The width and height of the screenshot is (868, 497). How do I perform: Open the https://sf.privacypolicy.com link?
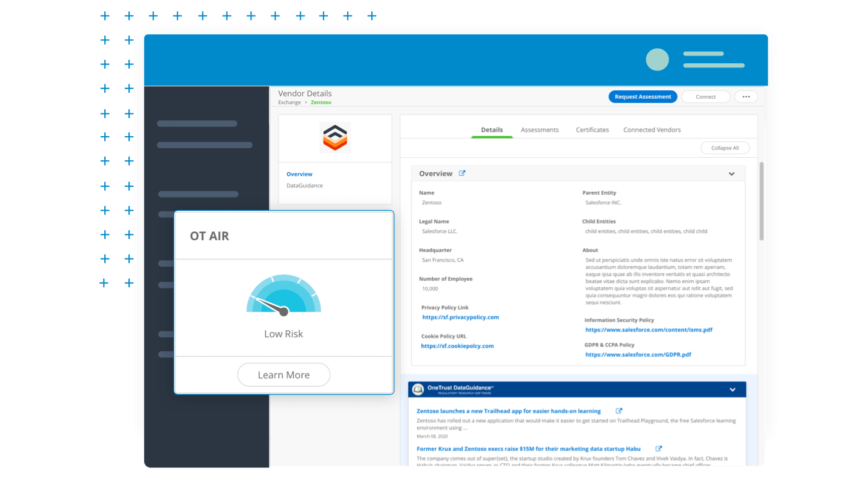pos(461,317)
